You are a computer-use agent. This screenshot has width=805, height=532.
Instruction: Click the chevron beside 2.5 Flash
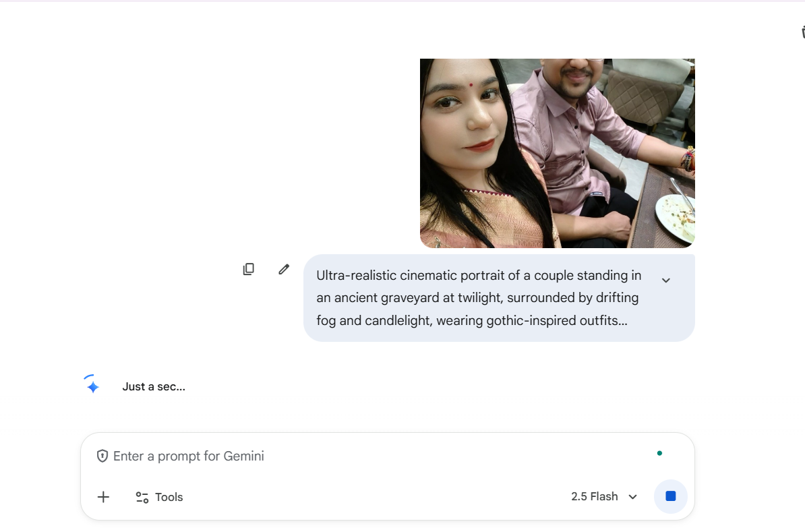tap(632, 497)
